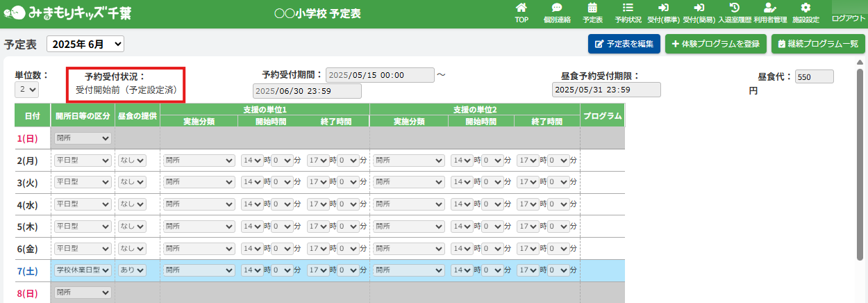Image resolution: width=868 pixels, height=303 pixels.
Task: Open 施設設定 gear icon
Action: click(x=806, y=8)
